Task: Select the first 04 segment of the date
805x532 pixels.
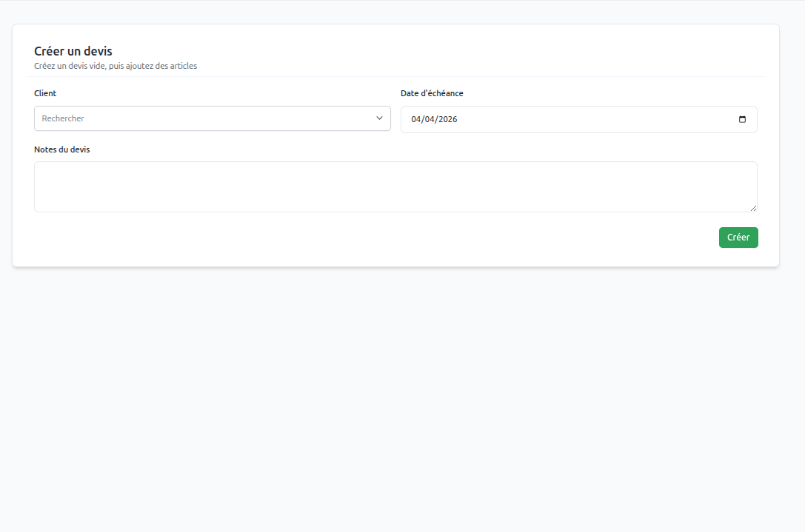Action: pyautogui.click(x=416, y=119)
